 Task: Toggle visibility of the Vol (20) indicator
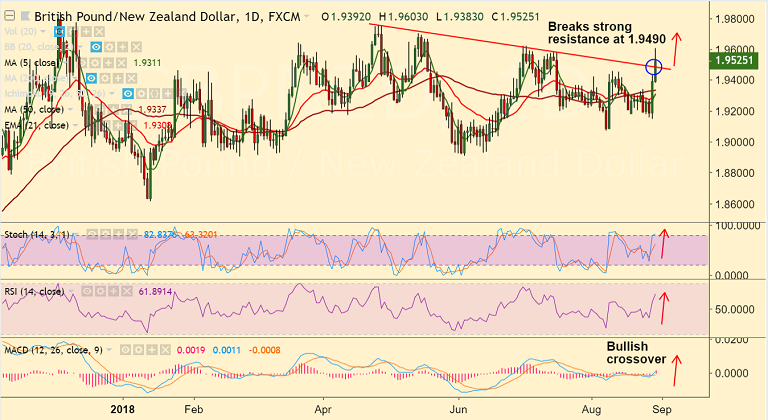(60, 32)
